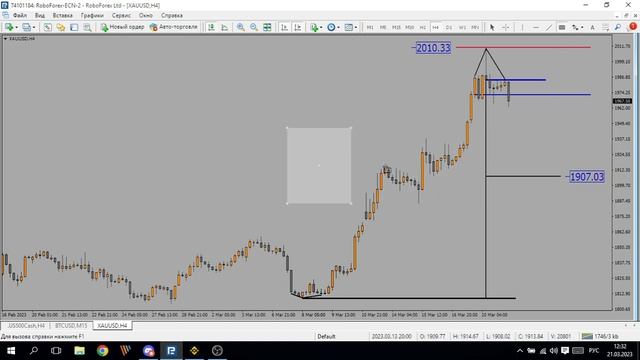
Task: Select the M5 timeframe
Action: tap(383, 27)
